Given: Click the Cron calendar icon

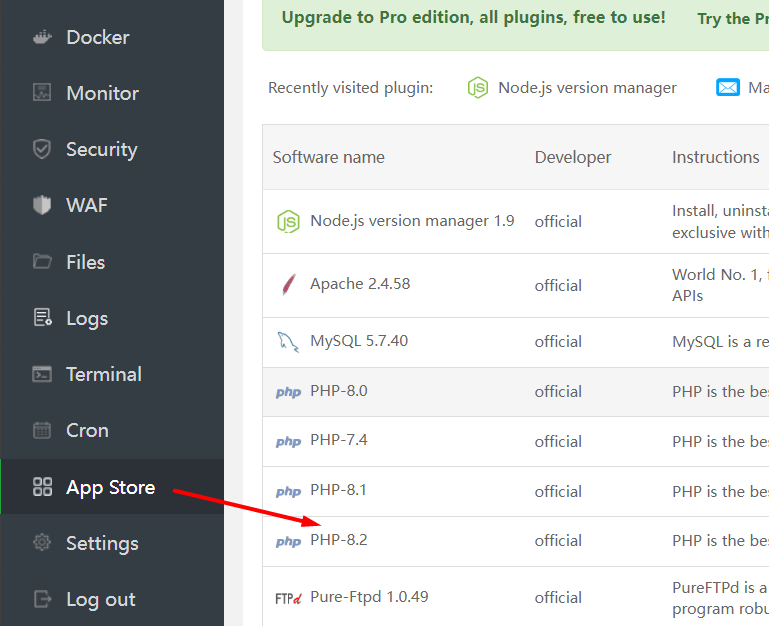Looking at the screenshot, I should point(42,430).
